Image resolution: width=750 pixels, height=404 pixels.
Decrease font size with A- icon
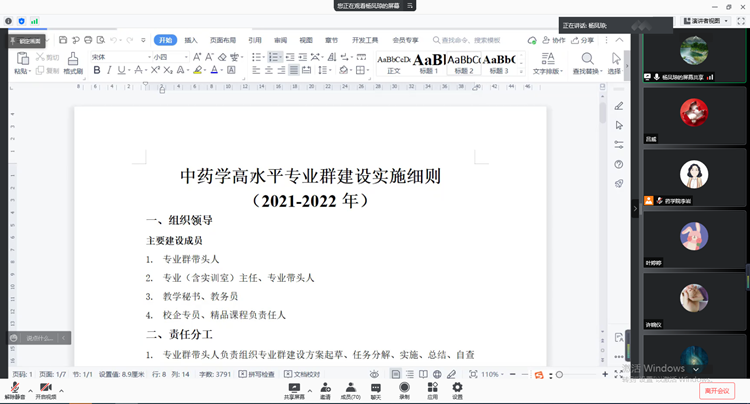click(x=209, y=57)
